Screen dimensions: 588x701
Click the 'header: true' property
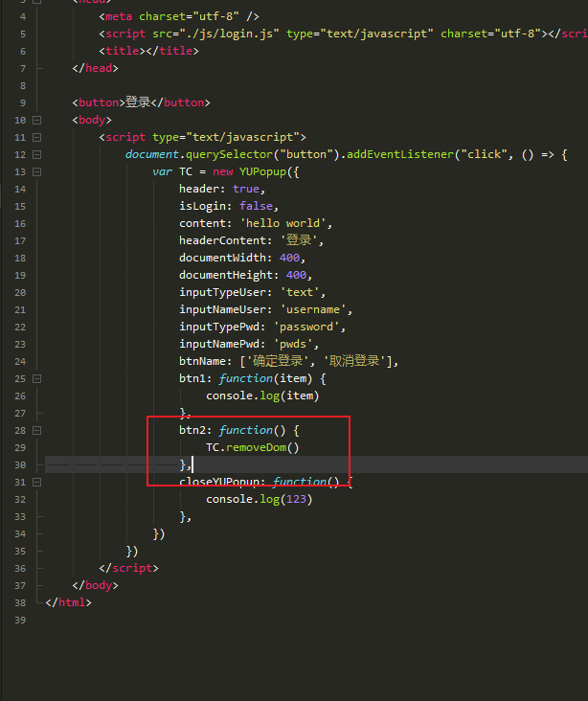(x=222, y=189)
